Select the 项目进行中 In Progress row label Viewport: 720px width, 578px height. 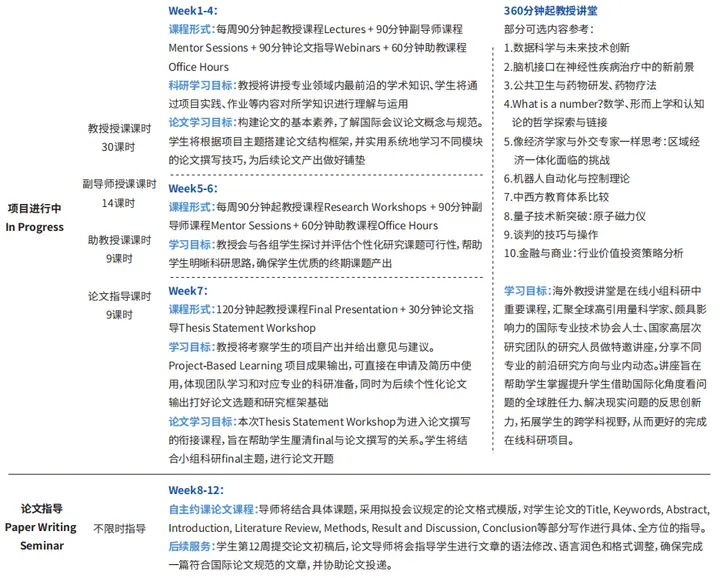pos(34,218)
